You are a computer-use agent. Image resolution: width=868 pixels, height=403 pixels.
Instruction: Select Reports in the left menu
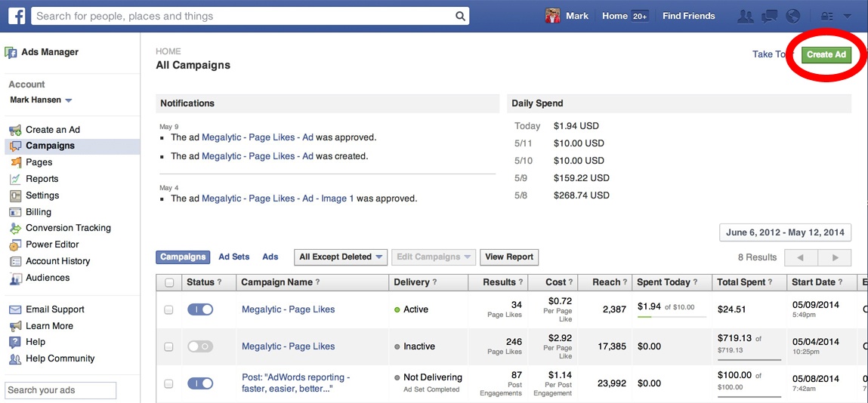tap(42, 179)
